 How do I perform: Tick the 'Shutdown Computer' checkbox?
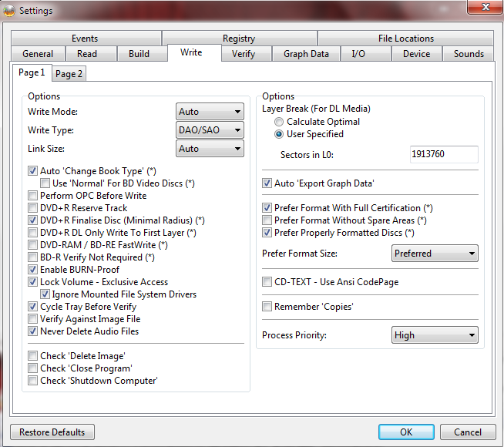tap(32, 381)
